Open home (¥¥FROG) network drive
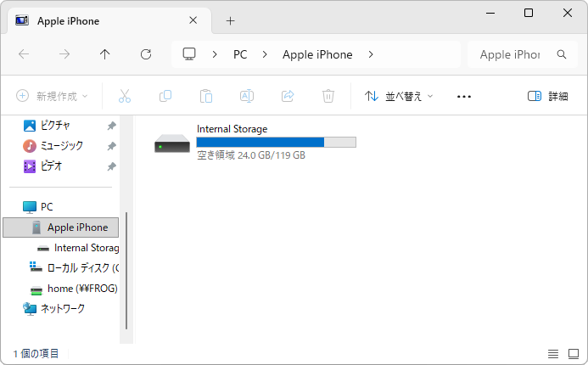The height and width of the screenshot is (365, 588). pyautogui.click(x=74, y=289)
